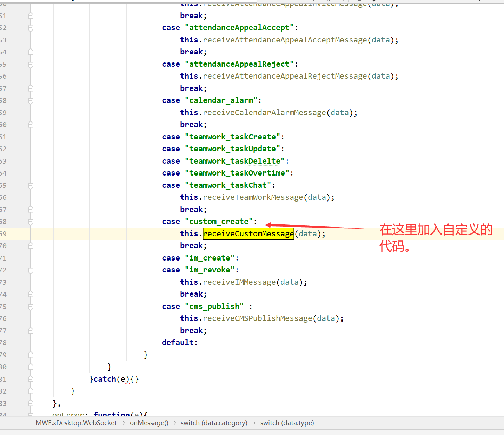Screen dimensions: 504x435
Task: Click receiveCMSPublishMessage method call
Action: pyautogui.click(x=257, y=318)
